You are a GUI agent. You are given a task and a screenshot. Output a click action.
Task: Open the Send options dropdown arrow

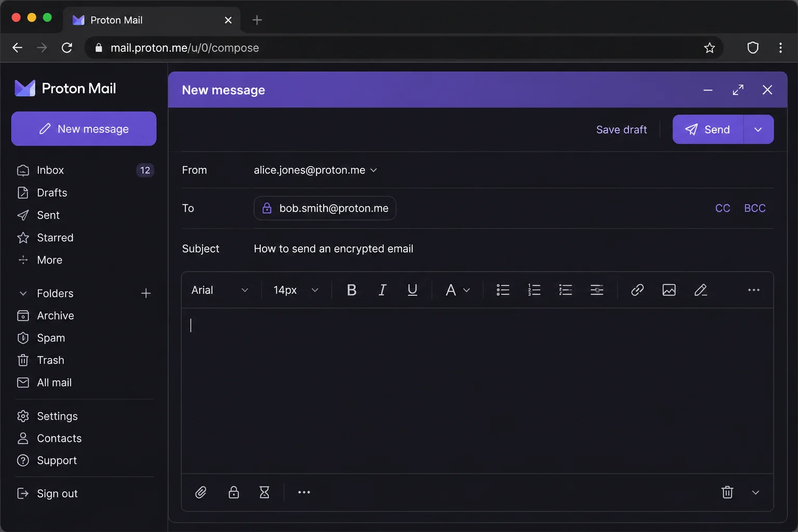coord(759,129)
